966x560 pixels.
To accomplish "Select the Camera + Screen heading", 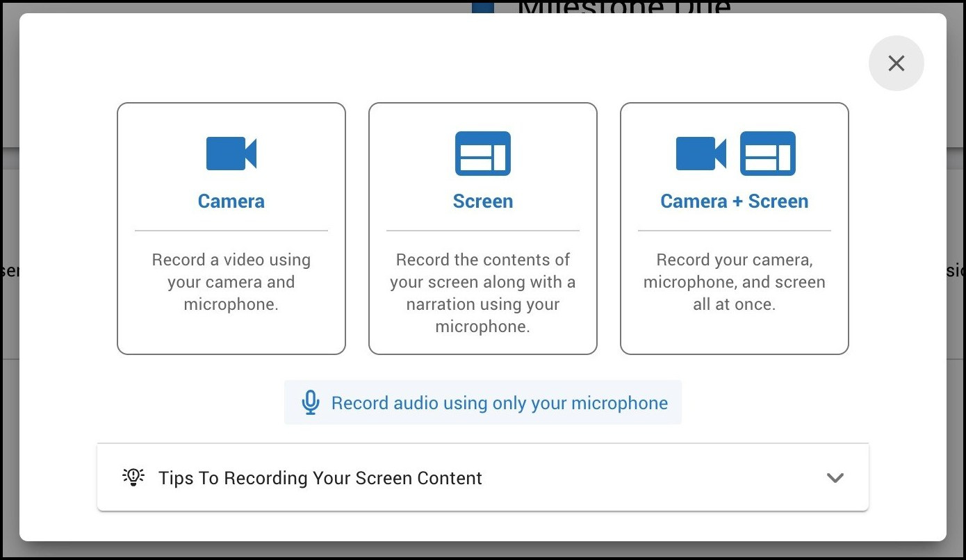I will [734, 201].
